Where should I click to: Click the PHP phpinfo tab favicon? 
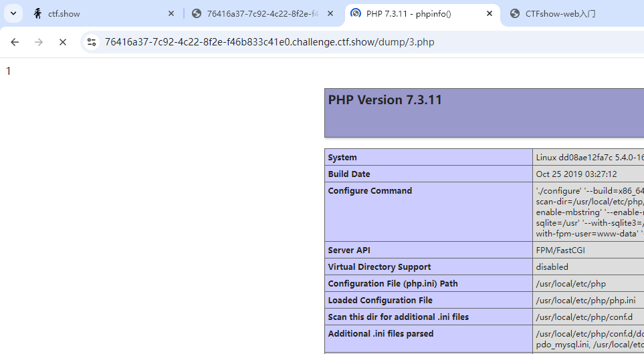356,13
